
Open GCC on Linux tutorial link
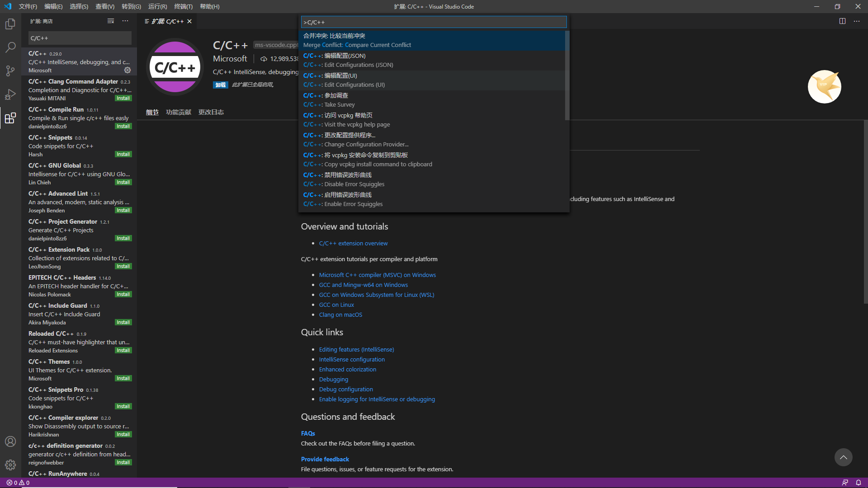[336, 305]
